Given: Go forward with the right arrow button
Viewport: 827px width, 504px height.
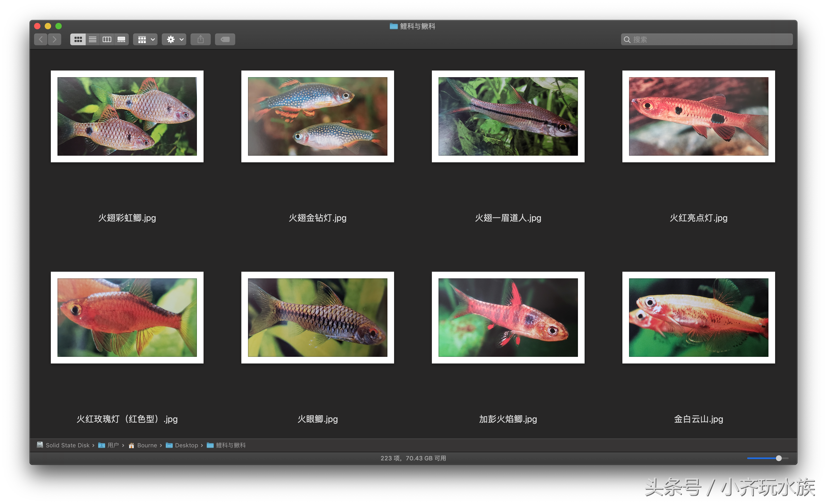Looking at the screenshot, I should (54, 40).
